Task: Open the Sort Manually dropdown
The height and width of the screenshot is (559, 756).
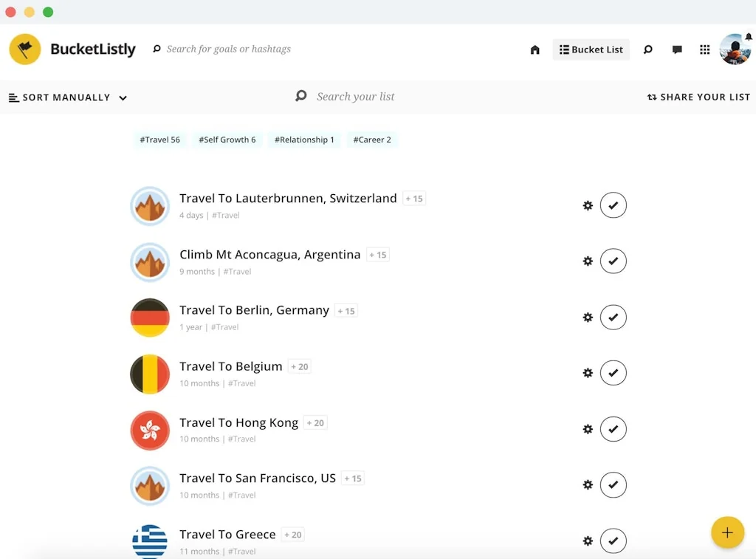Action: click(68, 97)
